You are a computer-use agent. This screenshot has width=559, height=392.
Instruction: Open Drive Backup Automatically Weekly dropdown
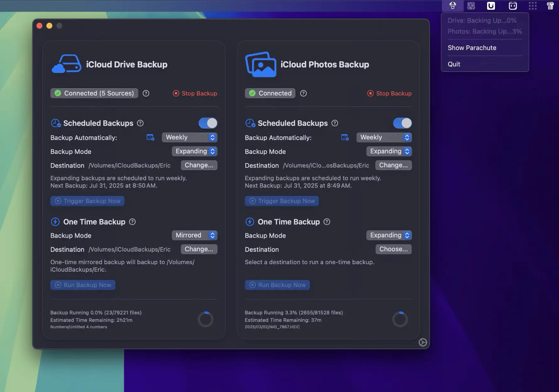190,137
